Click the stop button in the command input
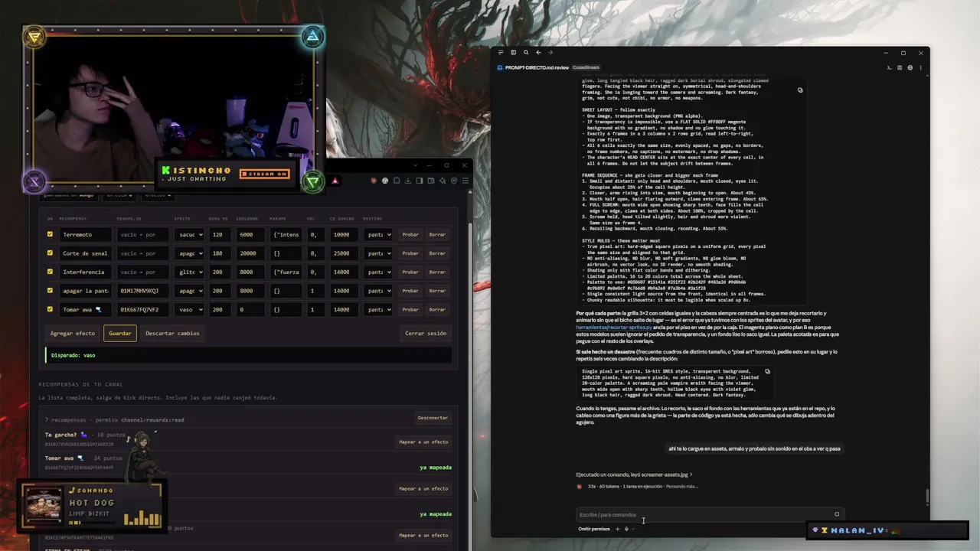This screenshot has height=551, width=980. (837, 514)
